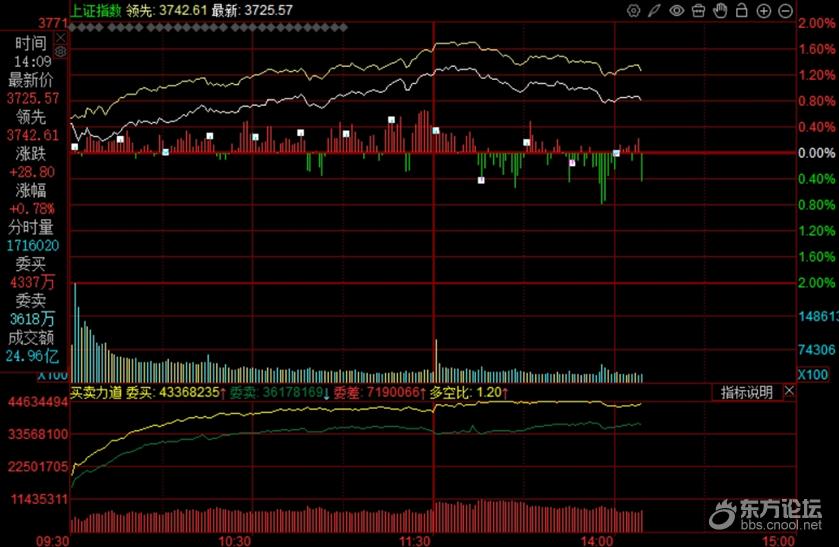
Task: Open info panel settings gear below X
Action: point(60,51)
